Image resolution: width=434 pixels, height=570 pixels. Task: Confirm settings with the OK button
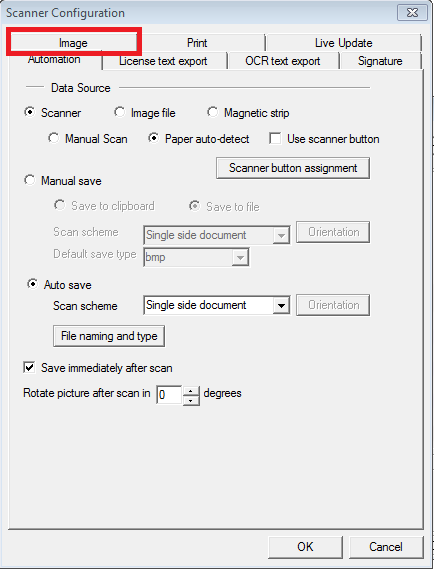(x=305, y=547)
